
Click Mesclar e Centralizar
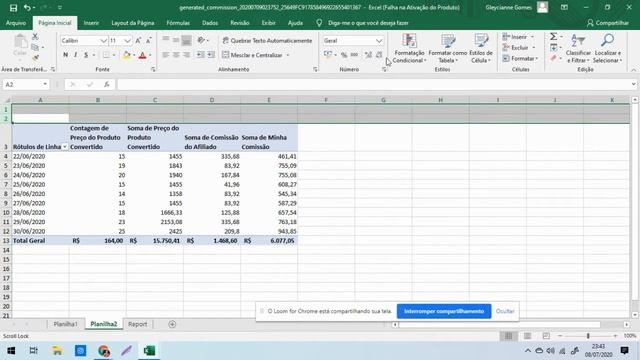click(x=253, y=55)
